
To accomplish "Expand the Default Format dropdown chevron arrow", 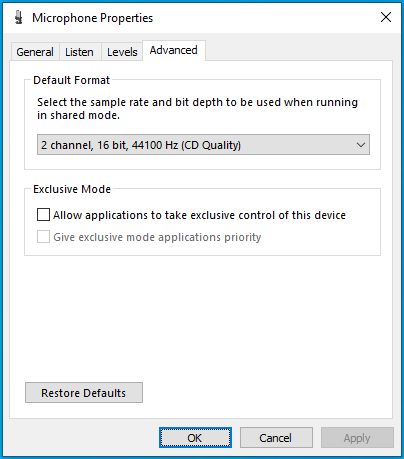I will 361,145.
